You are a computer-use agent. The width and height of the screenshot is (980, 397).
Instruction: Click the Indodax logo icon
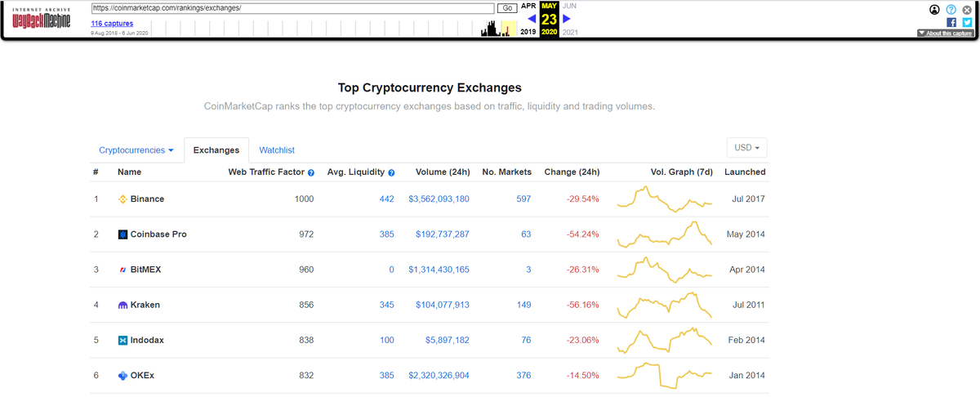(x=122, y=340)
